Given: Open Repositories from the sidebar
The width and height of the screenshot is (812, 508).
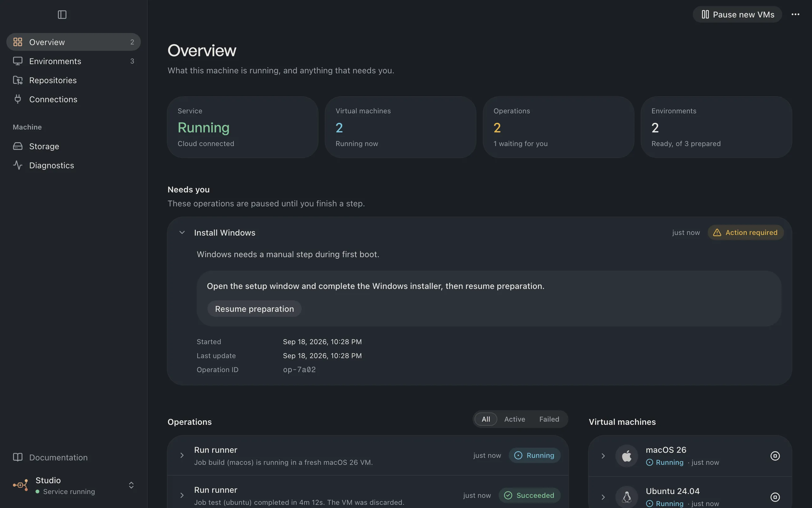Looking at the screenshot, I should [x=74, y=80].
